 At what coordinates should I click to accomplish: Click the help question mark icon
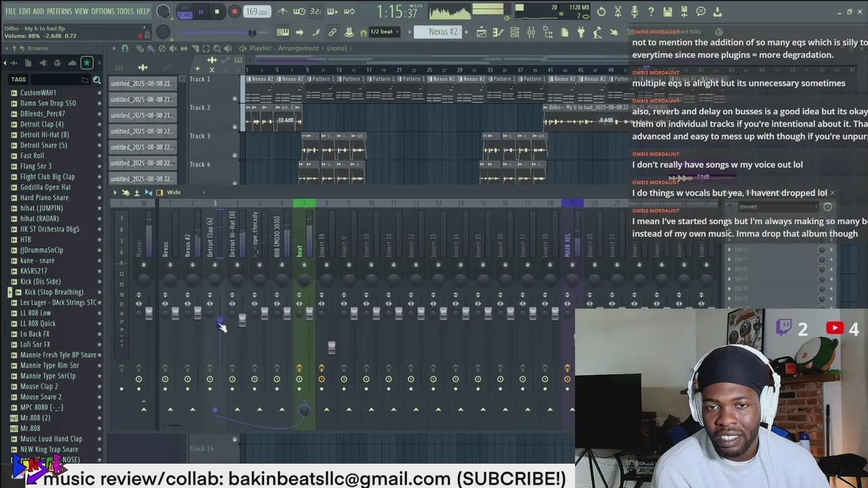(x=651, y=12)
